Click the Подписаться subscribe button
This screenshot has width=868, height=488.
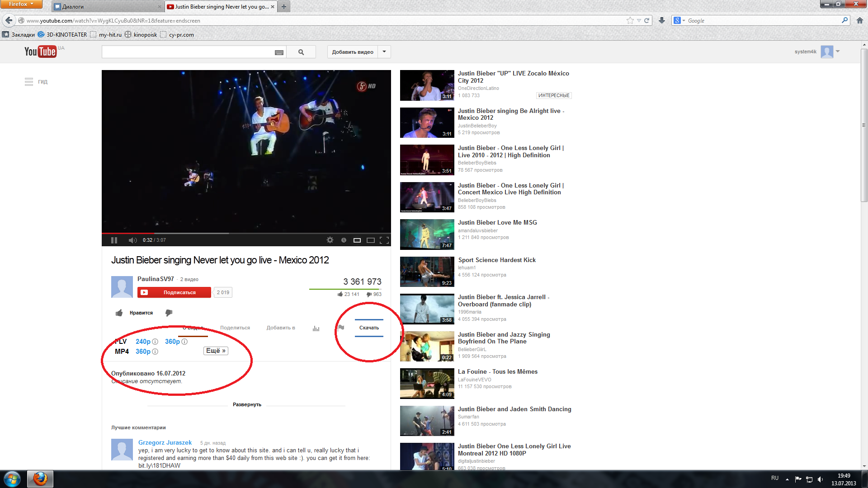tap(174, 292)
